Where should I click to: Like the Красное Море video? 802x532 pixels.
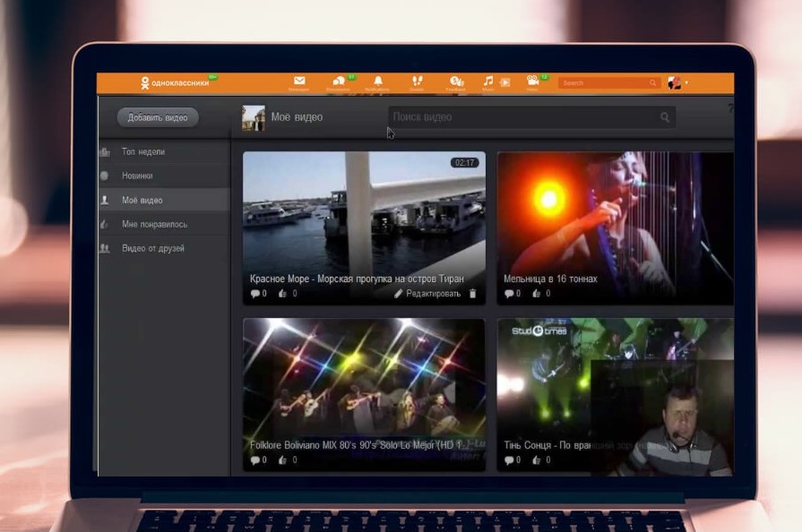click(x=283, y=294)
